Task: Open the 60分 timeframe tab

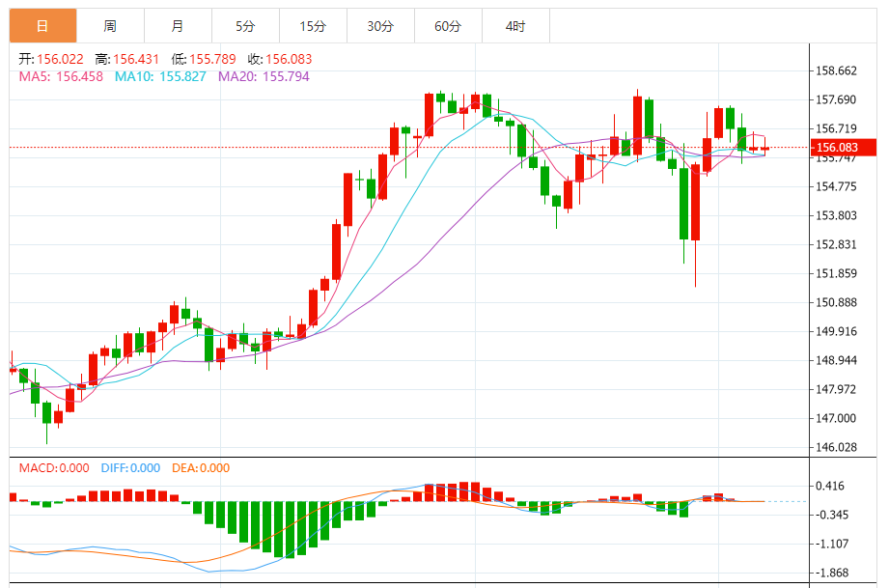Action: tap(448, 26)
